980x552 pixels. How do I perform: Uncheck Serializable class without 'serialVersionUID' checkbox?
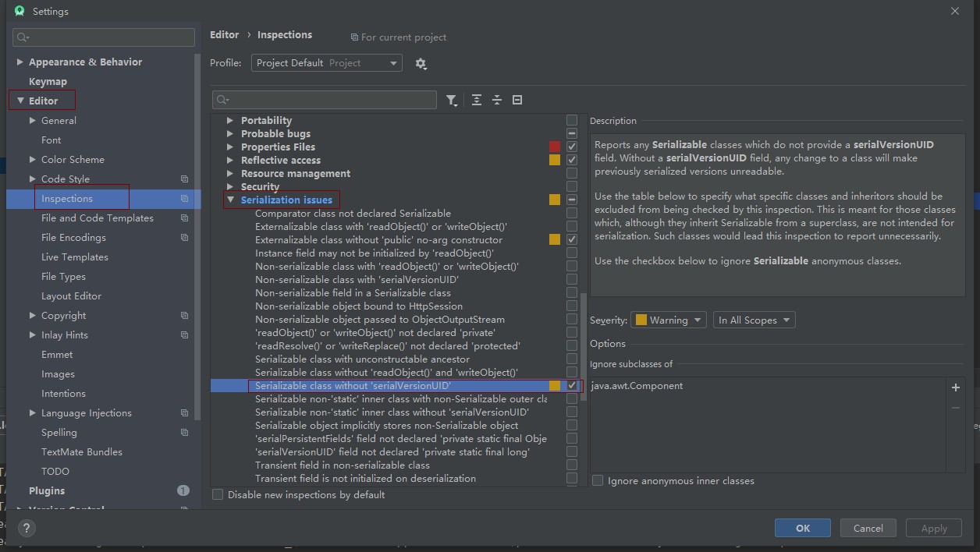pyautogui.click(x=572, y=385)
